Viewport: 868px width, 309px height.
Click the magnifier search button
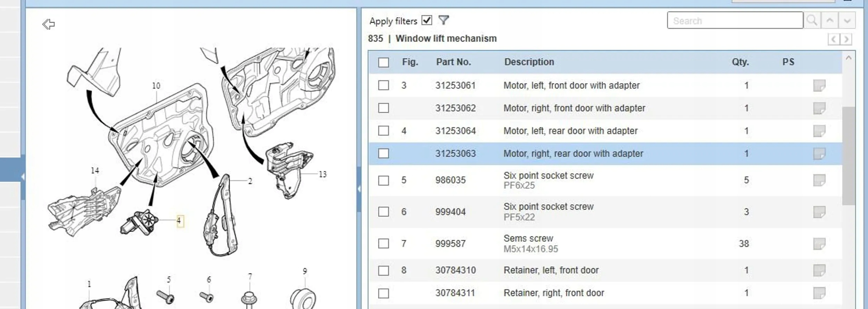click(x=812, y=20)
